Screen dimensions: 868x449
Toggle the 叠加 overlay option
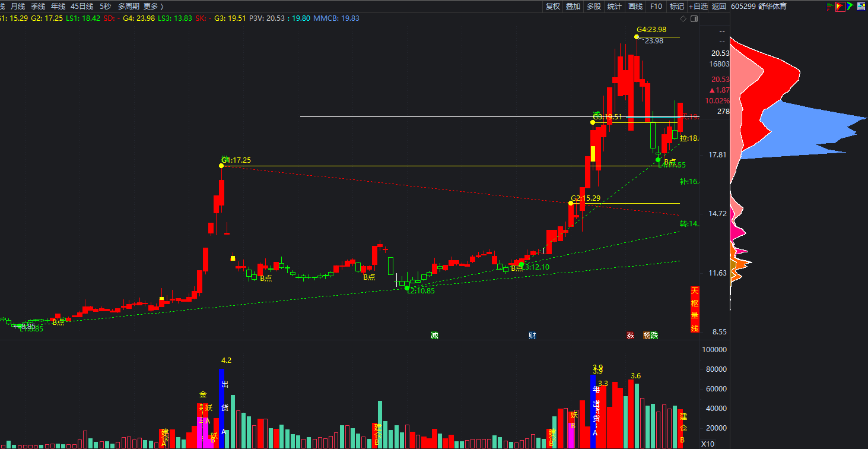pos(573,7)
